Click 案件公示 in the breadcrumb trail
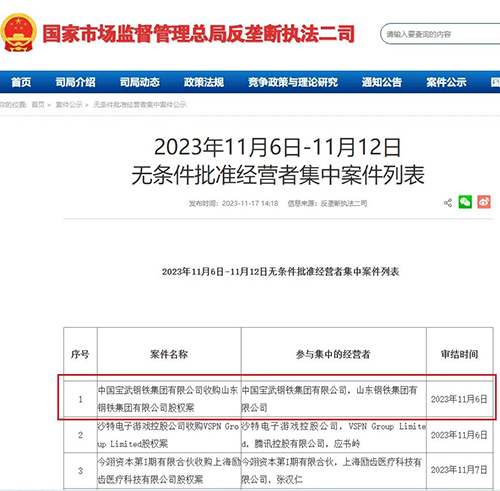This screenshot has height=491, width=500. (69, 105)
